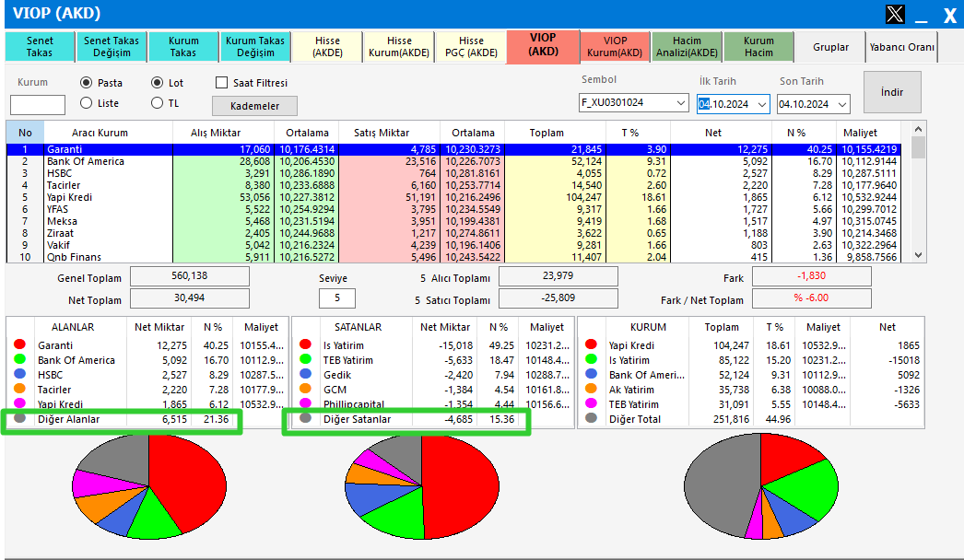
Task: Click the No column header
Action: tap(25, 133)
